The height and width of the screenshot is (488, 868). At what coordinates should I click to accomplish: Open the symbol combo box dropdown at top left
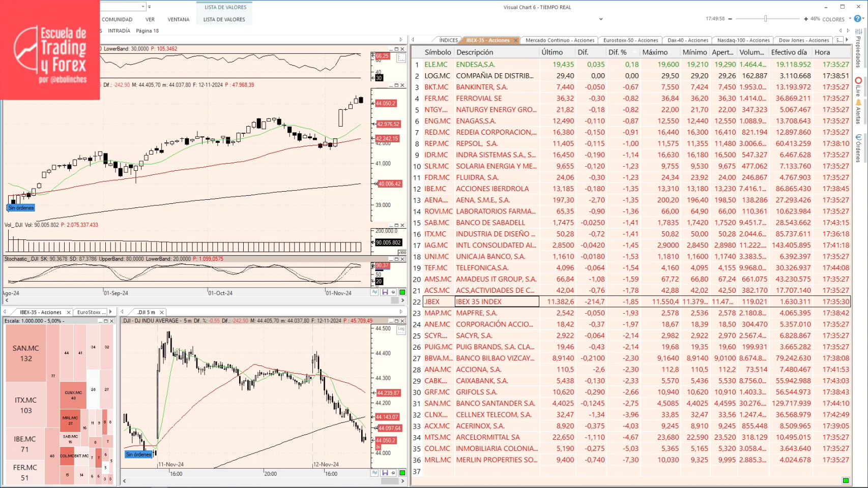click(142, 7)
